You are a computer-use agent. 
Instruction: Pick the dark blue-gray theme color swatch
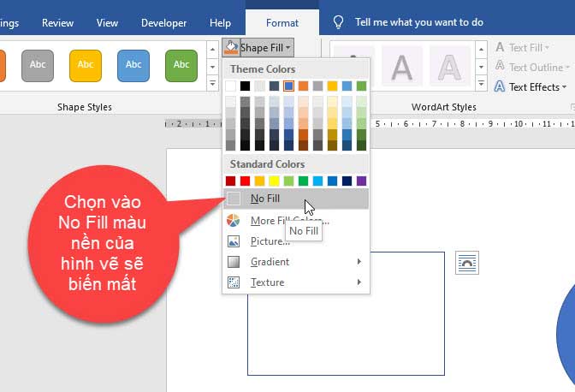point(274,86)
